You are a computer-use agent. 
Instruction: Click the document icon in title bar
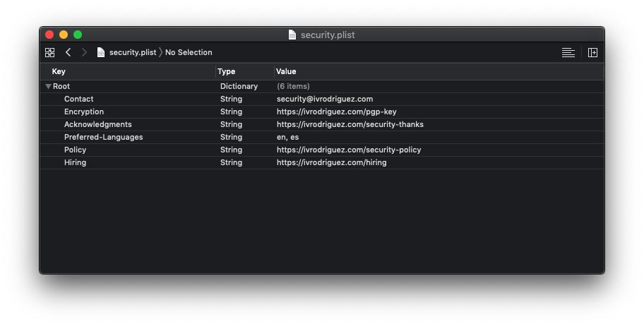292,35
